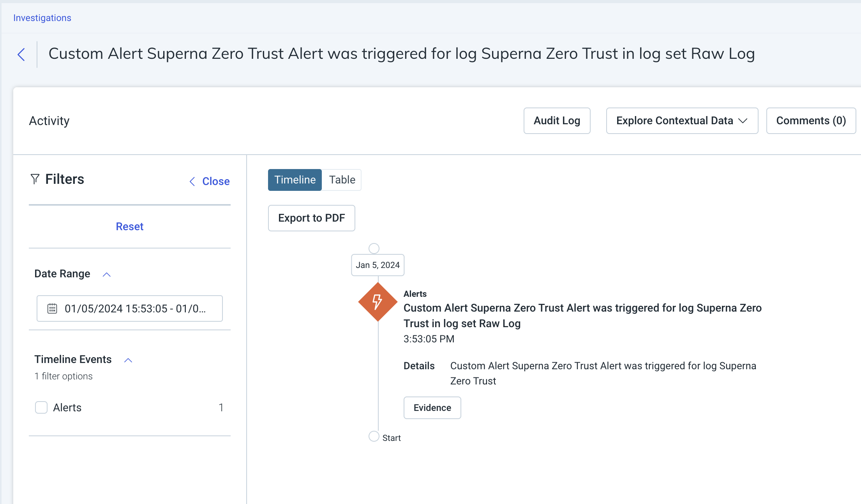Click the back arrow beside the alert title
The image size is (861, 504).
coord(21,55)
